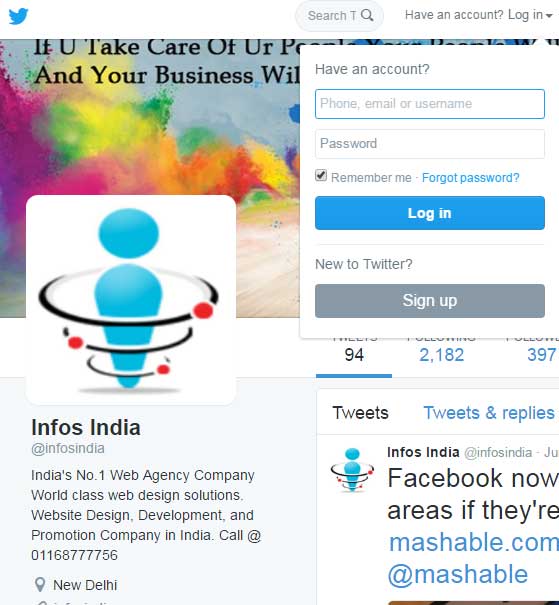The width and height of the screenshot is (559, 605).
Task: Toggle the Remember me checkbox
Action: [x=321, y=176]
